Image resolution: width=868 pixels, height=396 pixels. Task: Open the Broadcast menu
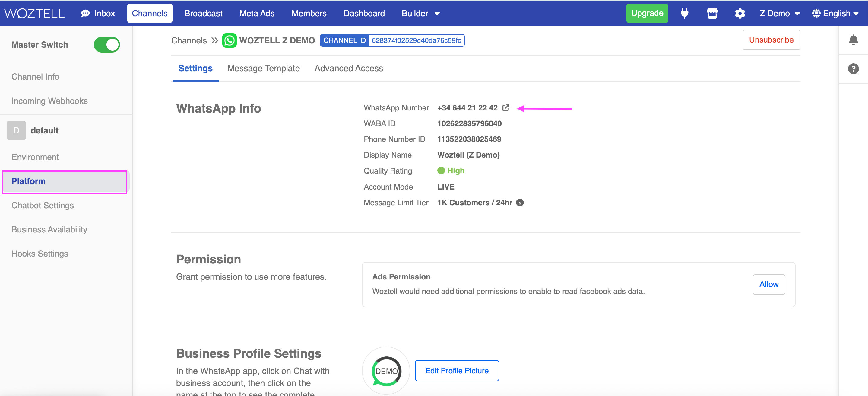click(x=203, y=13)
